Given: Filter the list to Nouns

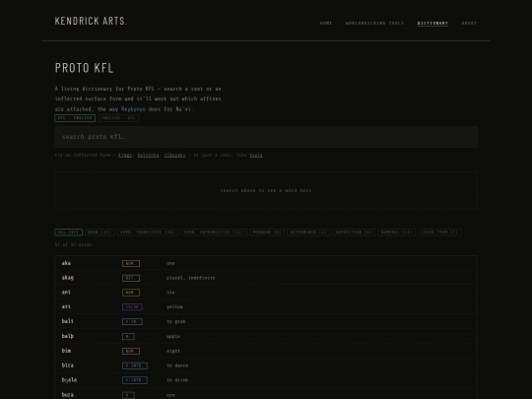Looking at the screenshot, I should coord(100,233).
